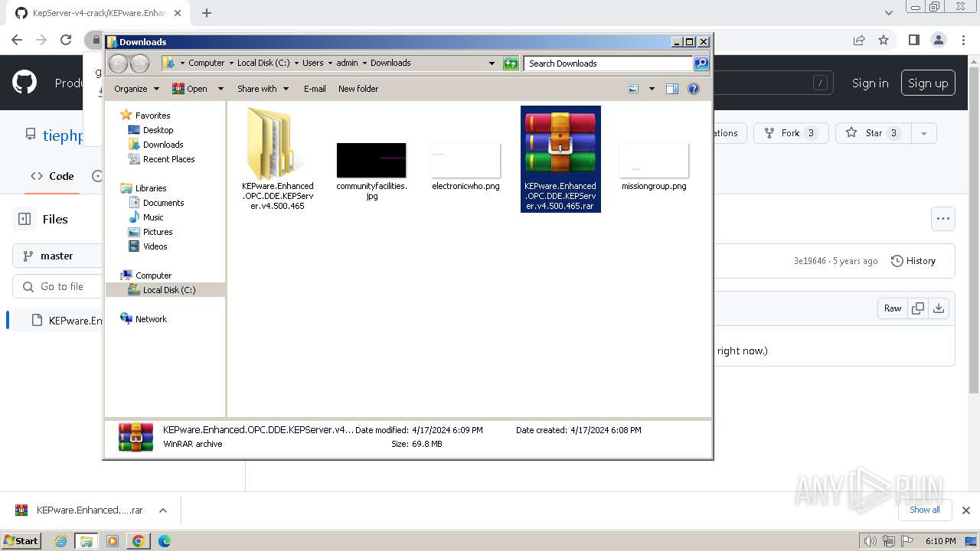The height and width of the screenshot is (551, 980).
Task: Focus the Search Downloads input box
Action: coord(609,64)
